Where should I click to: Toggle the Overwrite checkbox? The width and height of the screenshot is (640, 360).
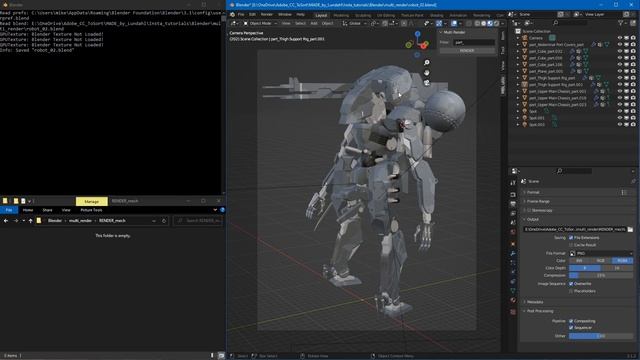click(571, 284)
